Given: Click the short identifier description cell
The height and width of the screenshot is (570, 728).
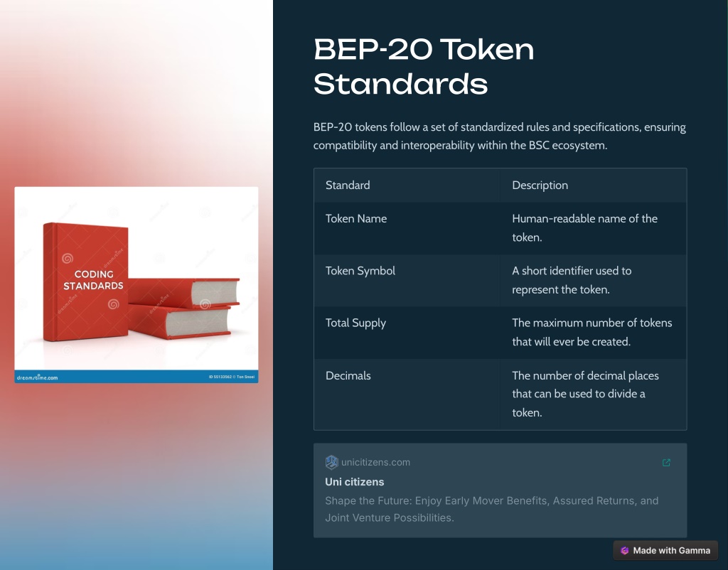Looking at the screenshot, I should click(594, 280).
